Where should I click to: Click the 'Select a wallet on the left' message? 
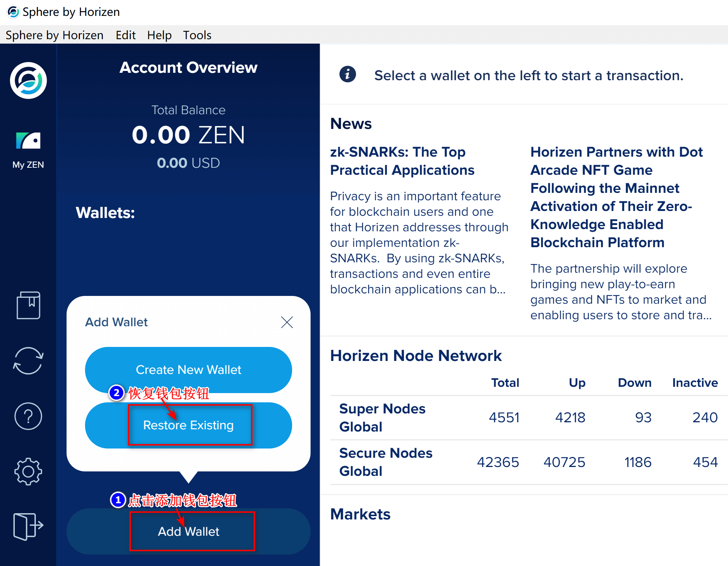[529, 75]
